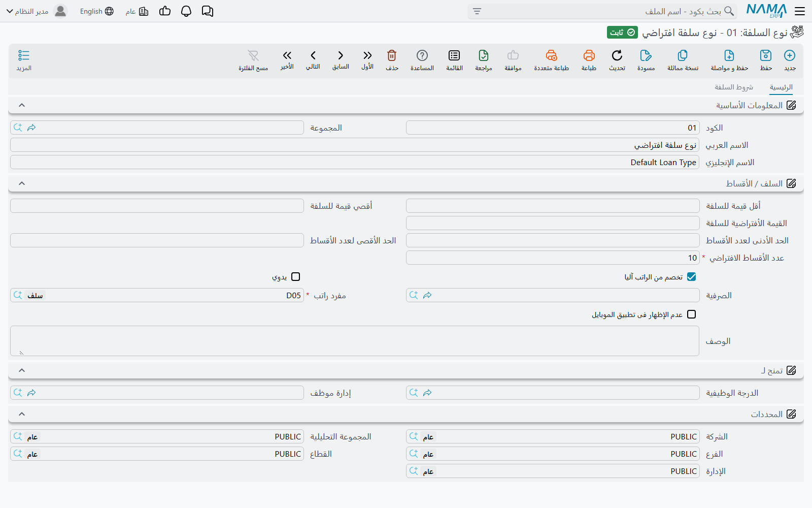The image size is (812, 508).
Task: Click the عدد الأقساط الافتراضي field
Action: (x=553, y=258)
